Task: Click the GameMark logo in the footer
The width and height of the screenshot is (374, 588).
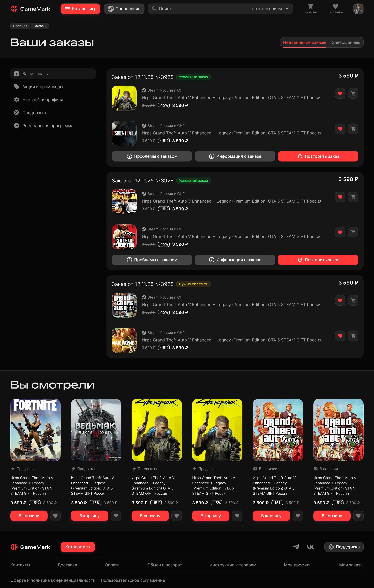Action: point(31,547)
